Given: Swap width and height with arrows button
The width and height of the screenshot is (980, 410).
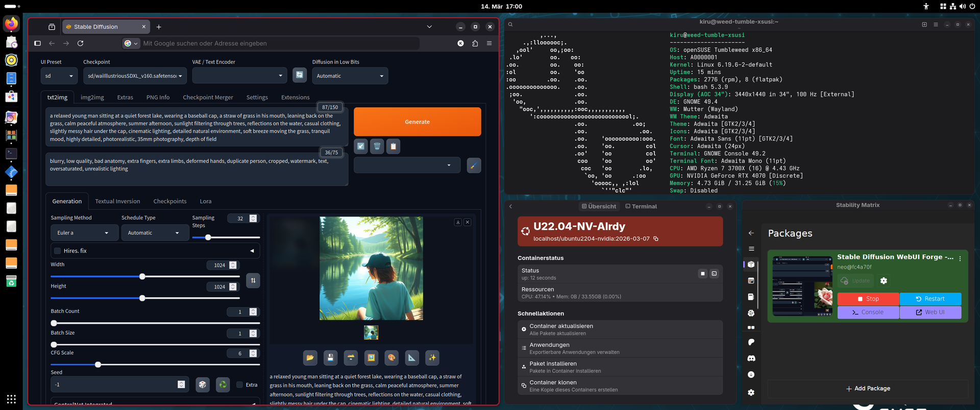Looking at the screenshot, I should click(253, 280).
